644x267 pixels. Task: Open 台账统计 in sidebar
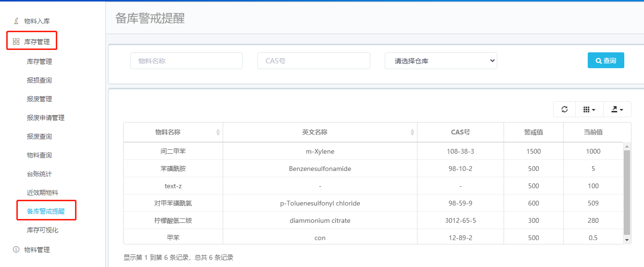tap(39, 174)
